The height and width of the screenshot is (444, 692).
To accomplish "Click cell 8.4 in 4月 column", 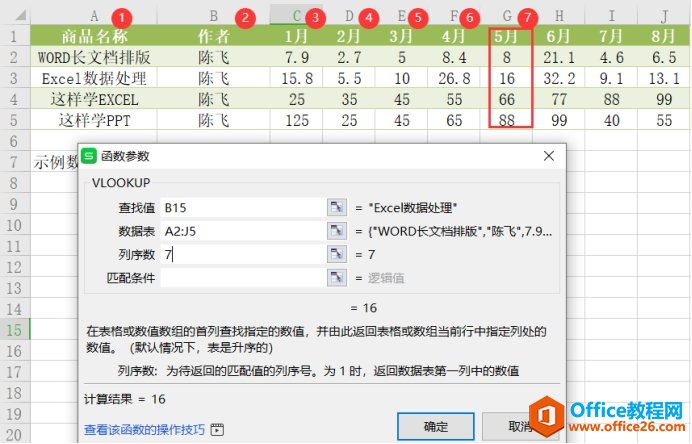I will pos(454,57).
